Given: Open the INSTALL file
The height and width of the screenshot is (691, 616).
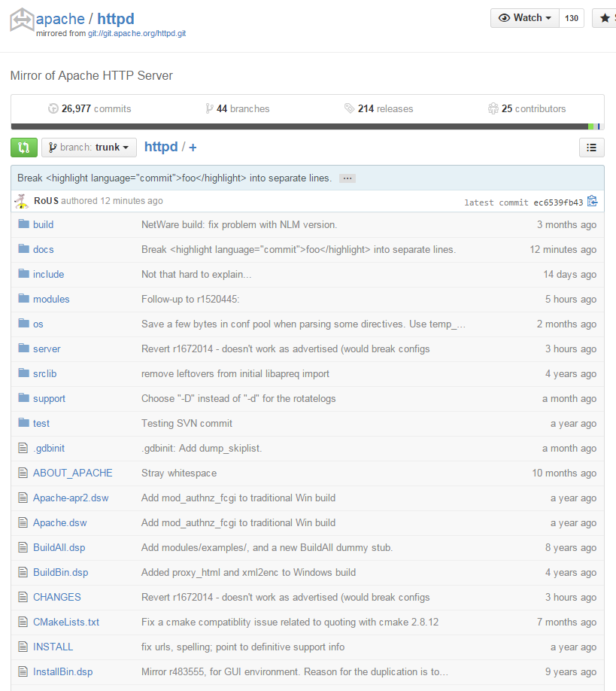Looking at the screenshot, I should 53,647.
